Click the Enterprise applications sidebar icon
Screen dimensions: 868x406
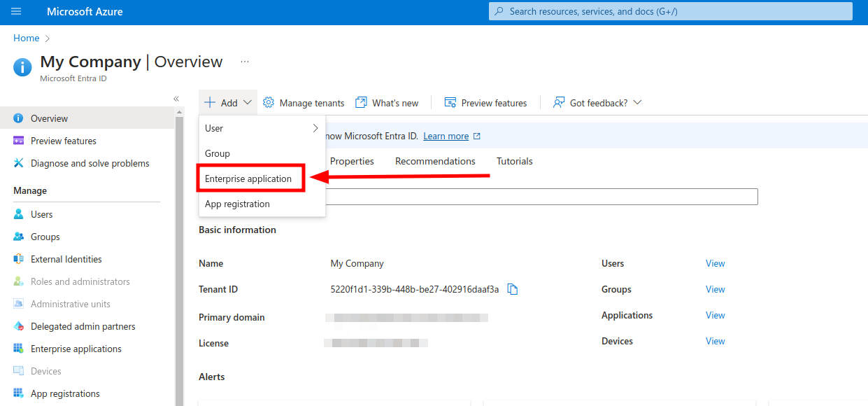click(x=19, y=349)
